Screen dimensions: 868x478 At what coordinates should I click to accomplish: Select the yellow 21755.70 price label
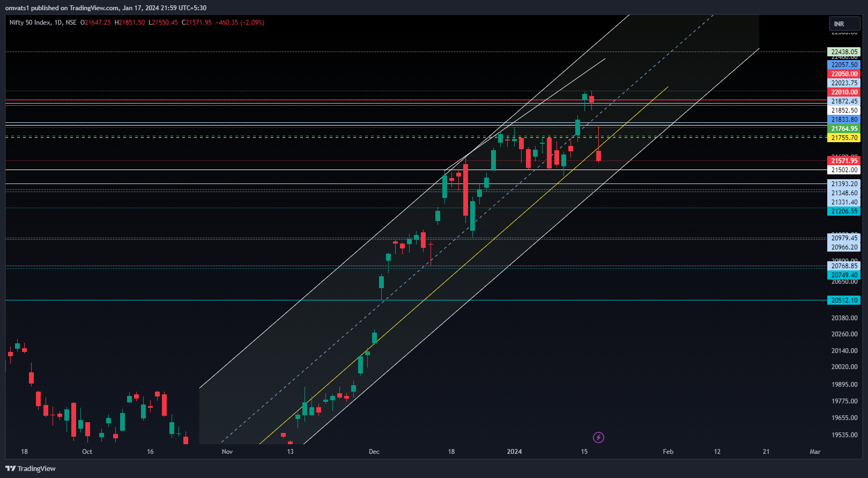(844, 138)
